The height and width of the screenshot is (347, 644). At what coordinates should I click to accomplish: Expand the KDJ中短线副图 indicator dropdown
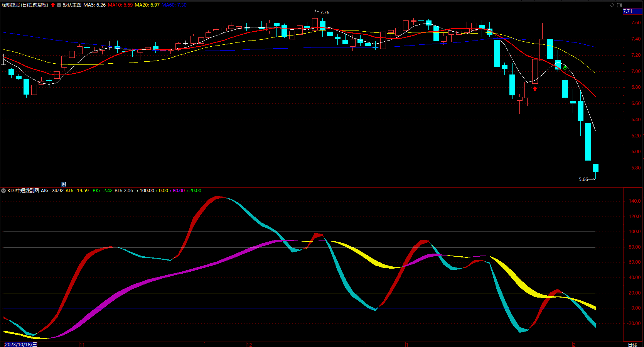3,191
